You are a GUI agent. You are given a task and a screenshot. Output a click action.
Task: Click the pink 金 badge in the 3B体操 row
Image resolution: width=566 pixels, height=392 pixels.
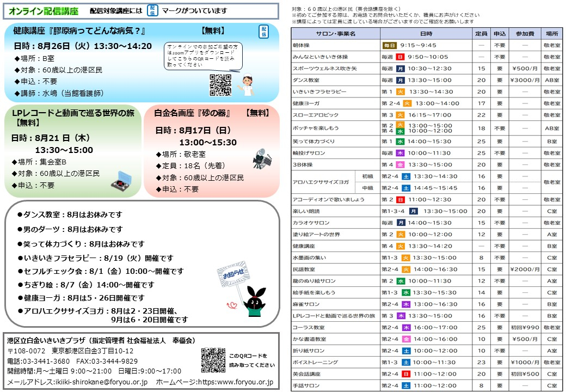click(400, 164)
